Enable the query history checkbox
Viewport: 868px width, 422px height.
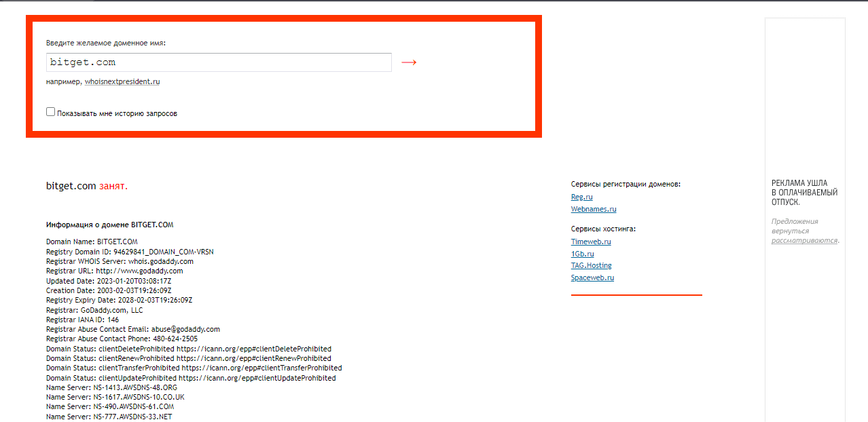pyautogui.click(x=50, y=112)
